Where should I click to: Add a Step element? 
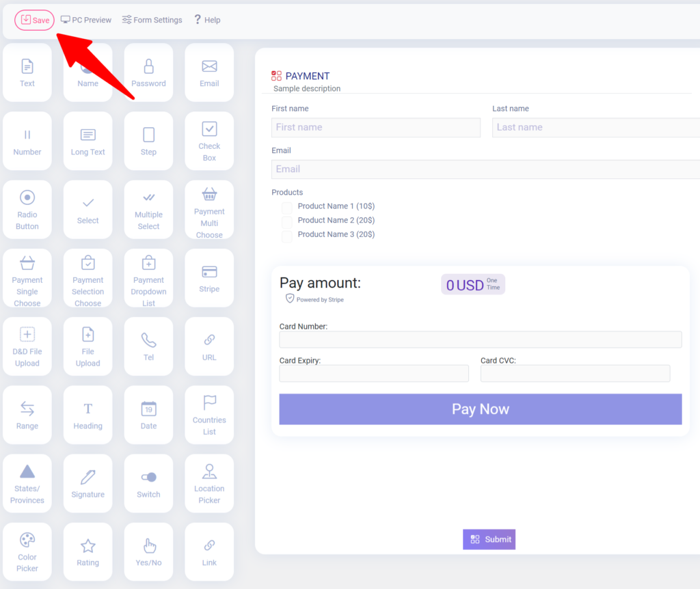pos(148,141)
